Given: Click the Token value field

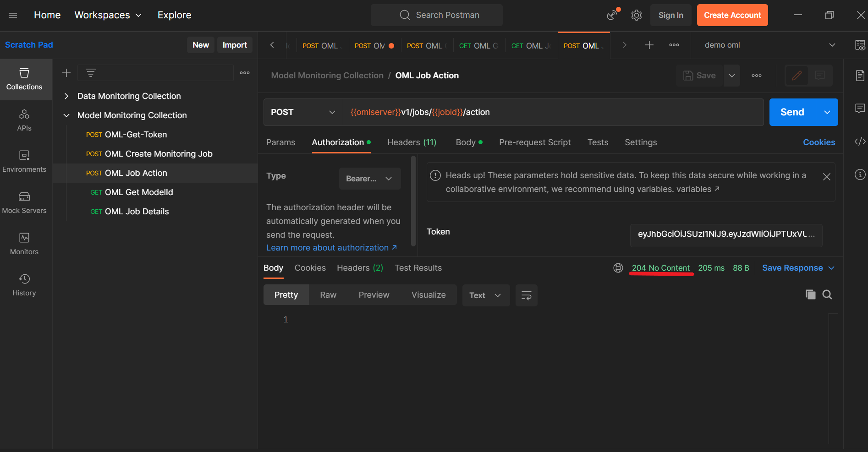Looking at the screenshot, I should point(726,234).
